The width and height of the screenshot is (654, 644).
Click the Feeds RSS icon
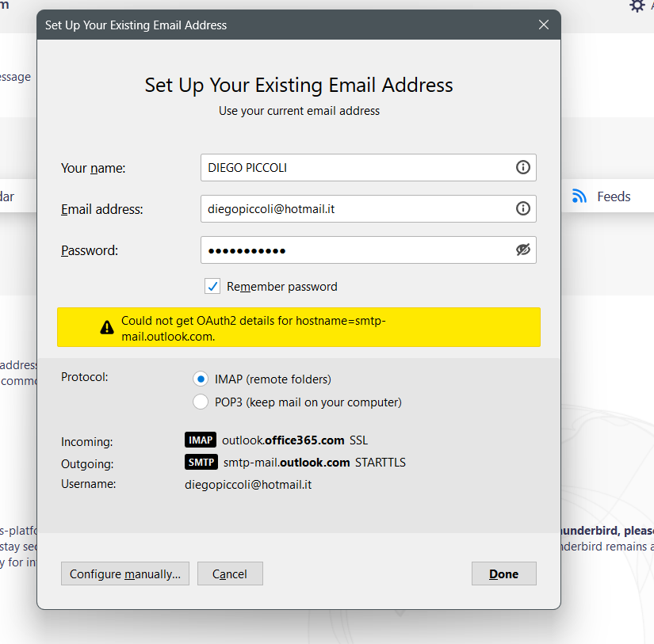(x=579, y=196)
